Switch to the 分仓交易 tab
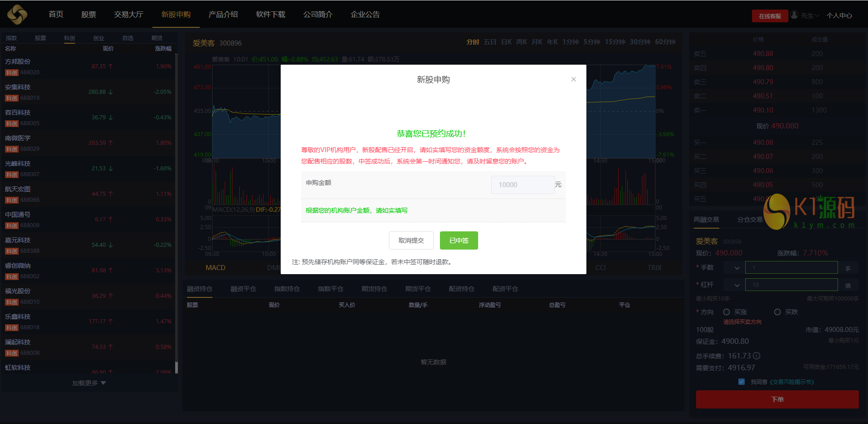Image resolution: width=868 pixels, height=424 pixels. [750, 220]
